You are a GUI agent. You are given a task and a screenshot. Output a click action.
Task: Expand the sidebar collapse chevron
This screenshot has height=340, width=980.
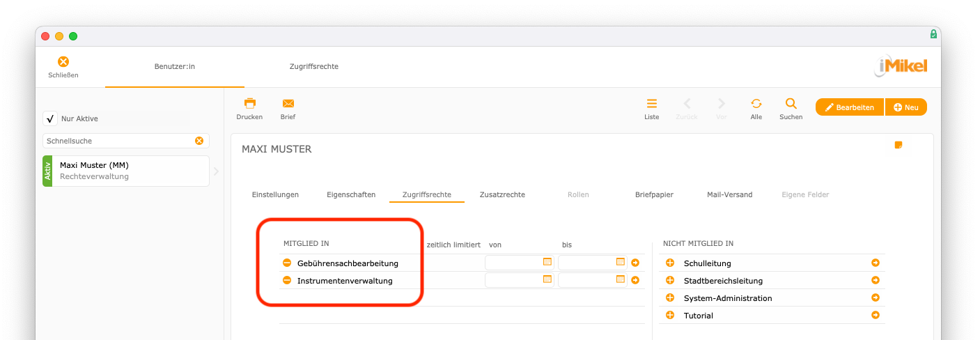click(216, 171)
